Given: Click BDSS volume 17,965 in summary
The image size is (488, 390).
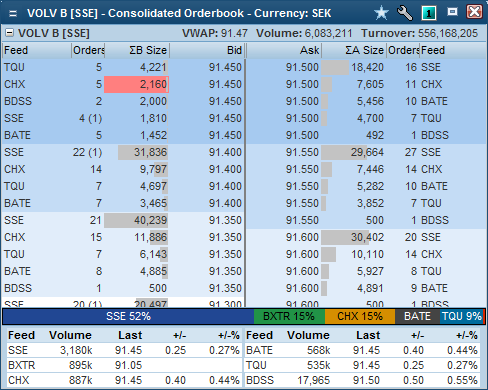Looking at the screenshot, I should pos(314,380).
